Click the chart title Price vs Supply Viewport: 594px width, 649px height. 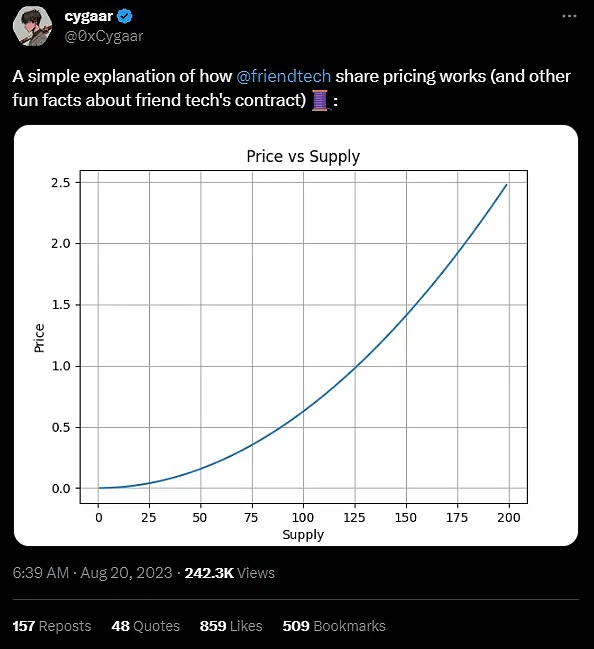pos(303,156)
